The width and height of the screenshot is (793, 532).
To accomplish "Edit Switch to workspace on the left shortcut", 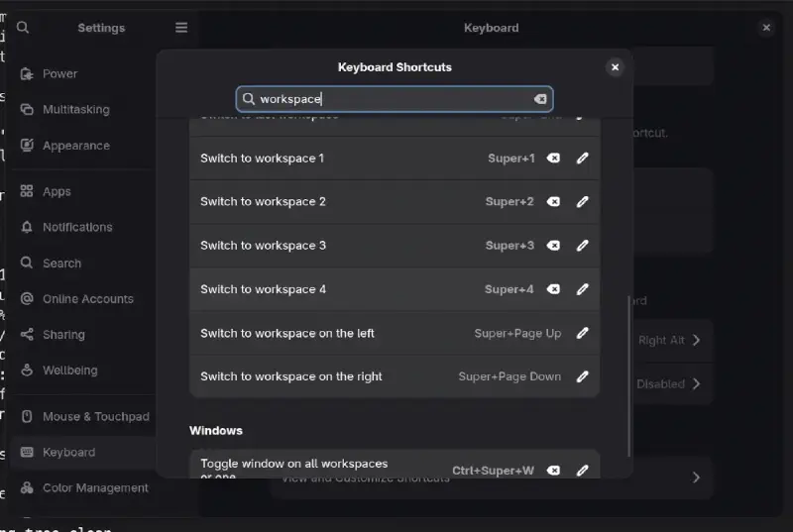I will tap(582, 333).
